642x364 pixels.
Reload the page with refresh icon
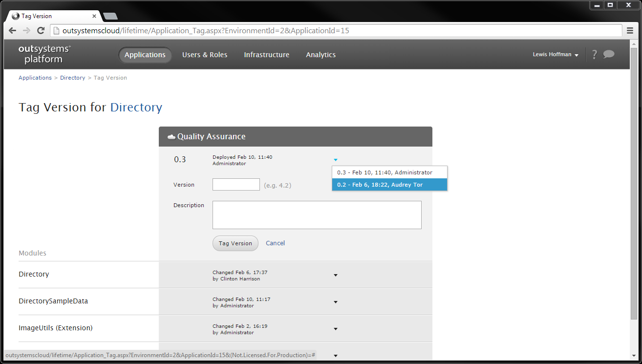click(41, 31)
